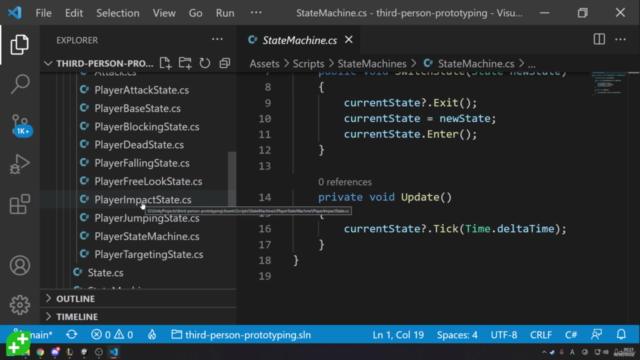The width and height of the screenshot is (640, 360).
Task: Refresh the Explorer file tree
Action: (205, 63)
